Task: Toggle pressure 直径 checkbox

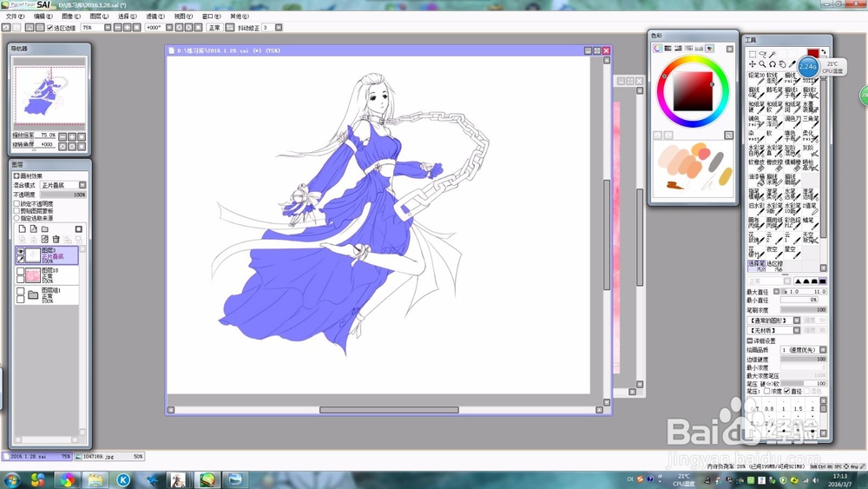Action: pyautogui.click(x=786, y=391)
